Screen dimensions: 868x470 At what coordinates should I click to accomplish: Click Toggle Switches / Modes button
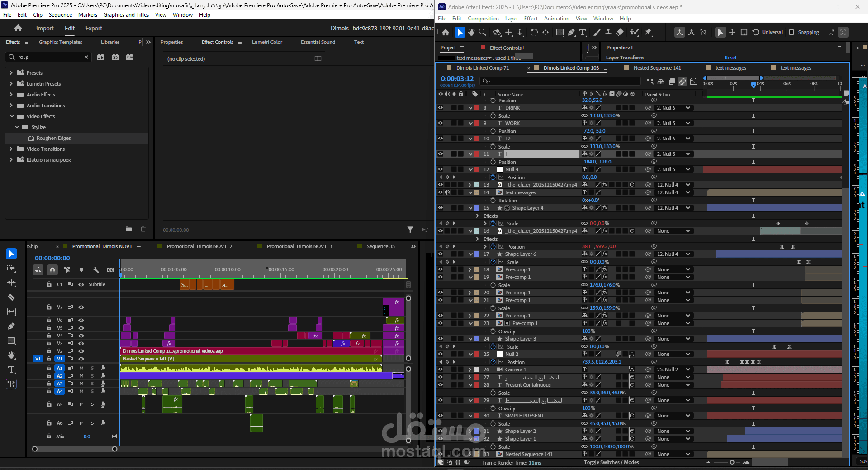pyautogui.click(x=611, y=462)
